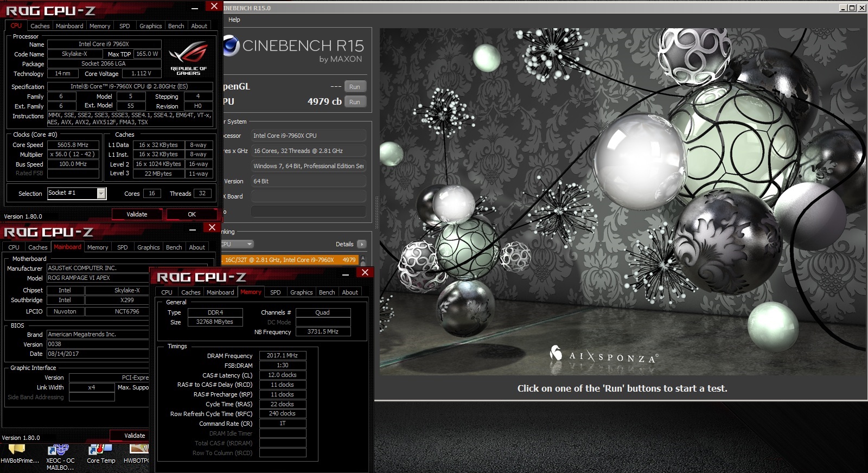Run the CPU test in Cinebench
The height and width of the screenshot is (473, 868).
click(x=355, y=102)
